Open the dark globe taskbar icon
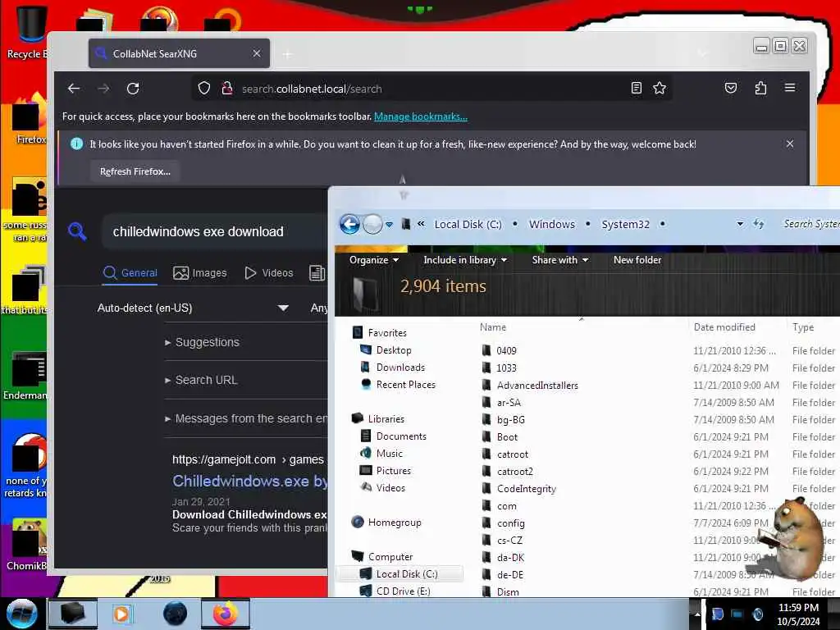 pyautogui.click(x=176, y=614)
